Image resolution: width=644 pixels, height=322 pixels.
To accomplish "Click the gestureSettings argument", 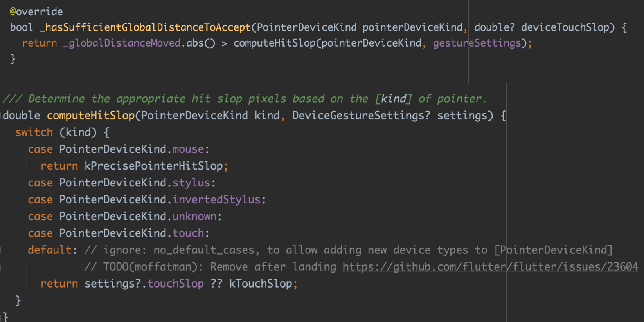I will pos(477,43).
